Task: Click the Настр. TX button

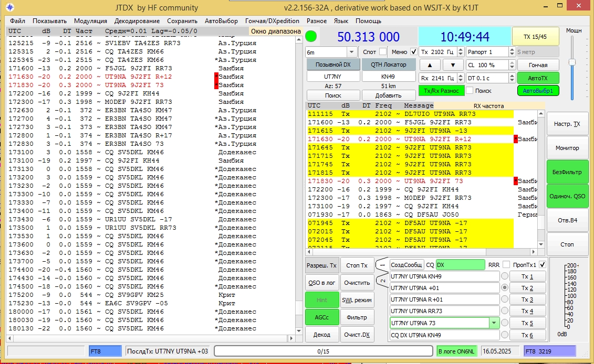Action: click(567, 124)
